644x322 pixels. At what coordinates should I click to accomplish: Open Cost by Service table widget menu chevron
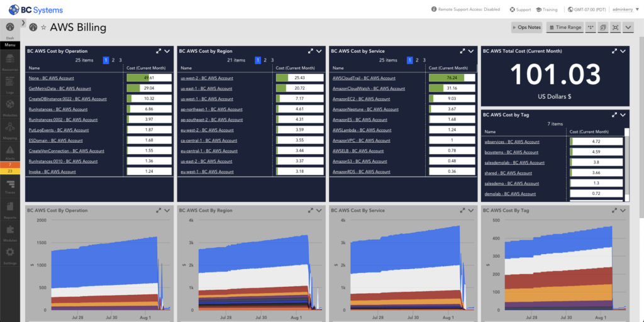(471, 52)
